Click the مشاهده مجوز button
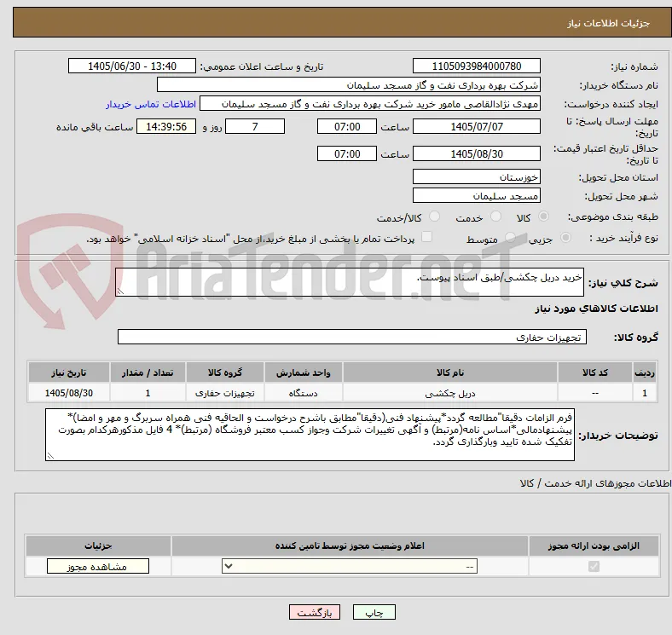This screenshot has width=672, height=635. [98, 567]
